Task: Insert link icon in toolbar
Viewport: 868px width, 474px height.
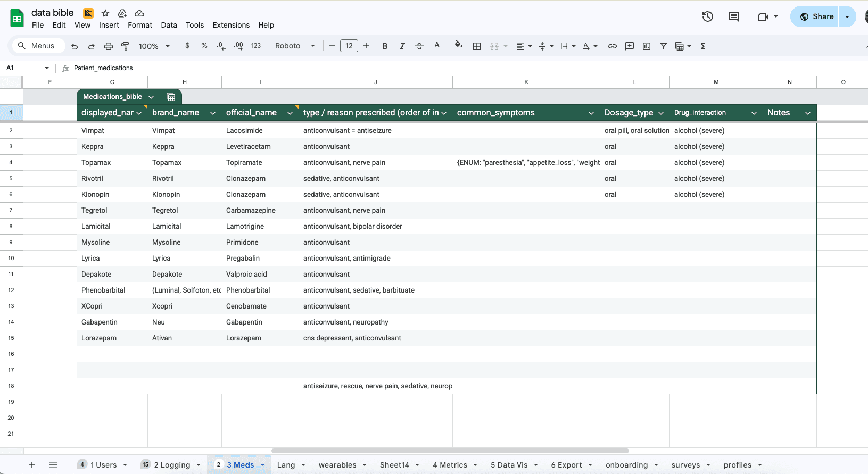Action: [613, 46]
